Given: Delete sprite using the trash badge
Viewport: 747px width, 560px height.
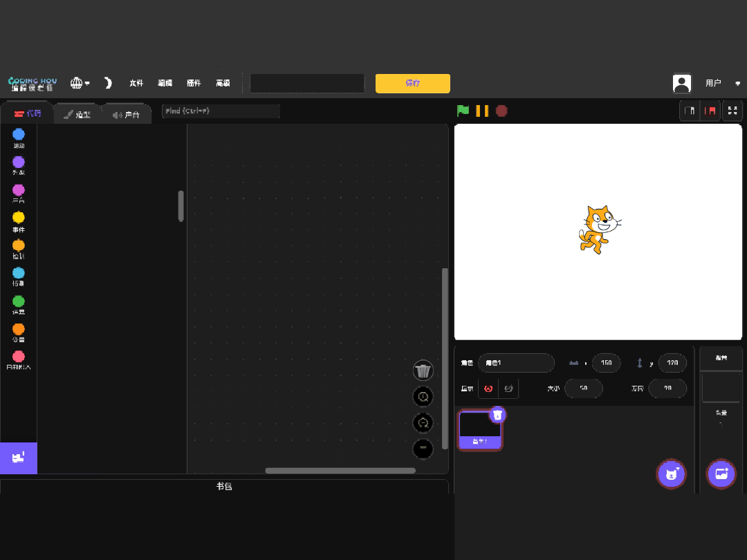Looking at the screenshot, I should coord(497,415).
